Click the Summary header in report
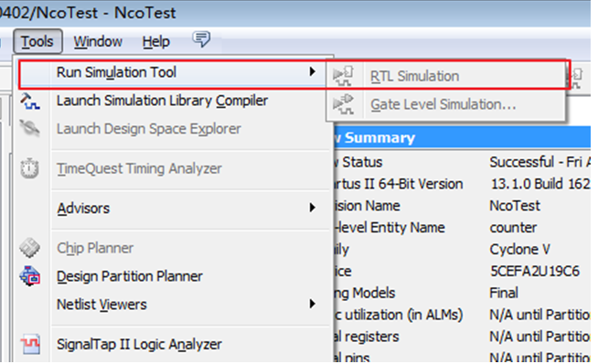598x364 pixels. pos(379,137)
